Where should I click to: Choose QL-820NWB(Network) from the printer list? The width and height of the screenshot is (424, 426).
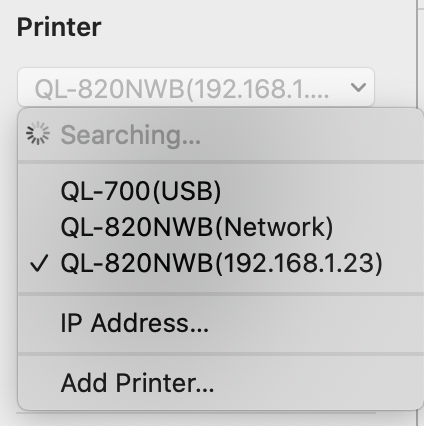click(x=221, y=227)
